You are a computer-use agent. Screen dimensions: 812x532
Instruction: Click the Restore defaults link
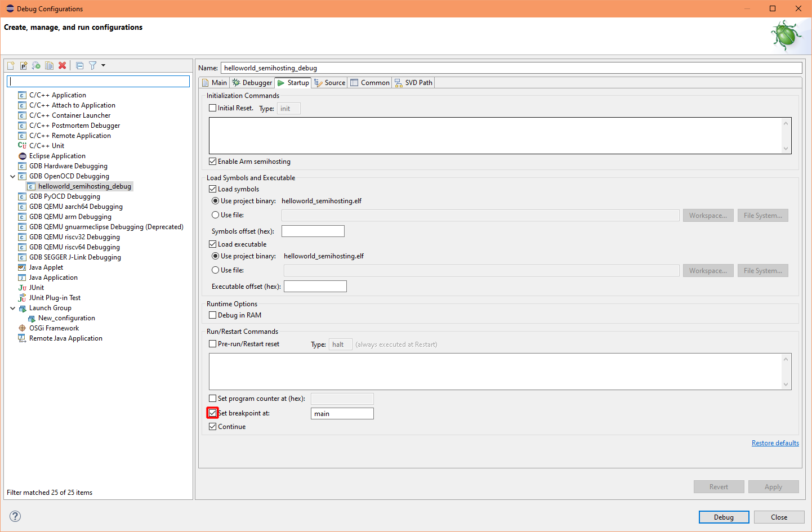[x=775, y=442]
